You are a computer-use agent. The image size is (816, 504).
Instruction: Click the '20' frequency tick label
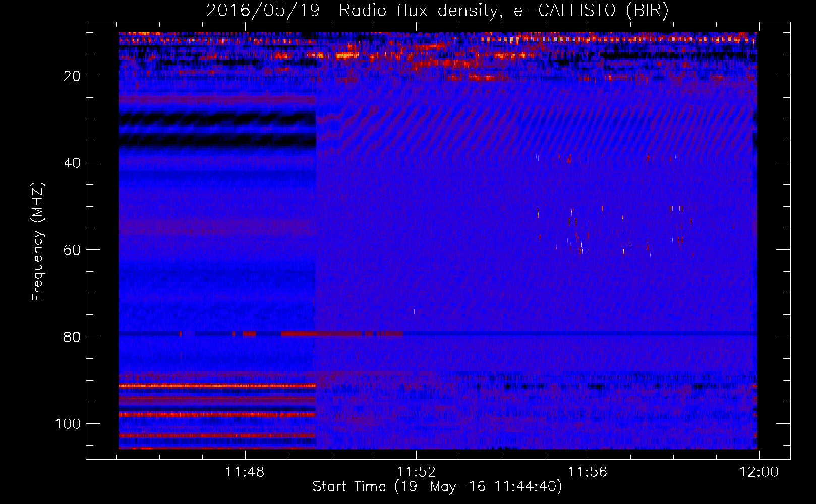coord(72,76)
